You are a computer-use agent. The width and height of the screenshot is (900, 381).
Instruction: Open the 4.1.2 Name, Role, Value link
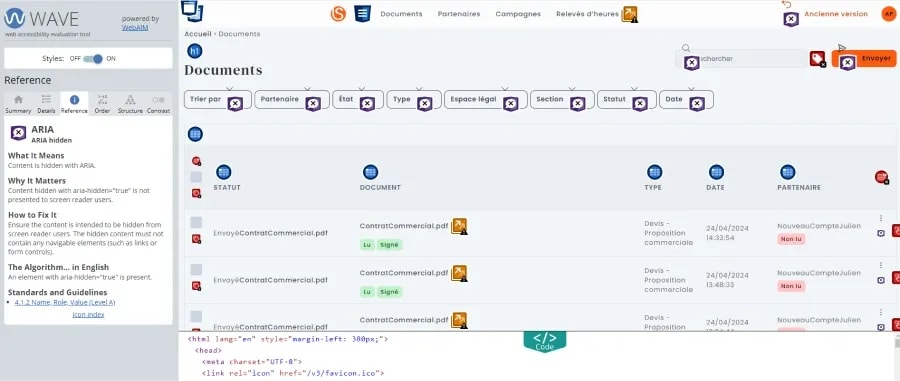click(x=65, y=302)
